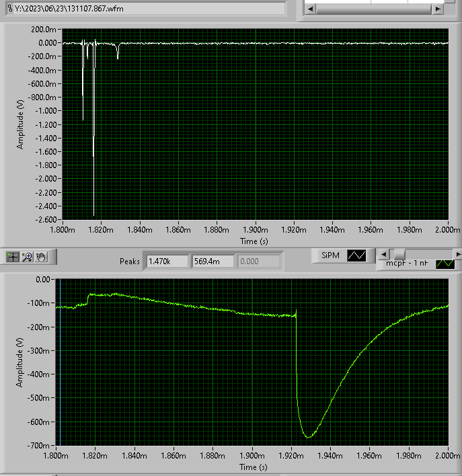Click the -2.600 upper Y-axis minimum value
The height and width of the screenshot is (476, 462).
pyautogui.click(x=46, y=219)
